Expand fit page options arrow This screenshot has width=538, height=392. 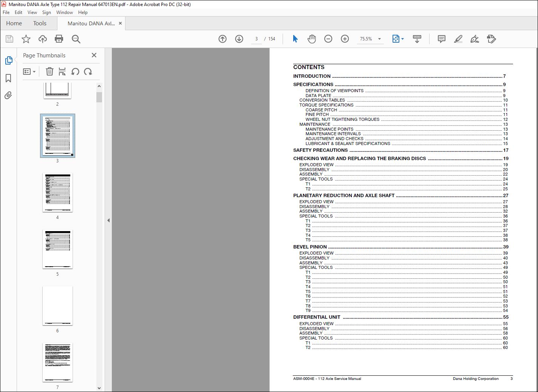[403, 39]
